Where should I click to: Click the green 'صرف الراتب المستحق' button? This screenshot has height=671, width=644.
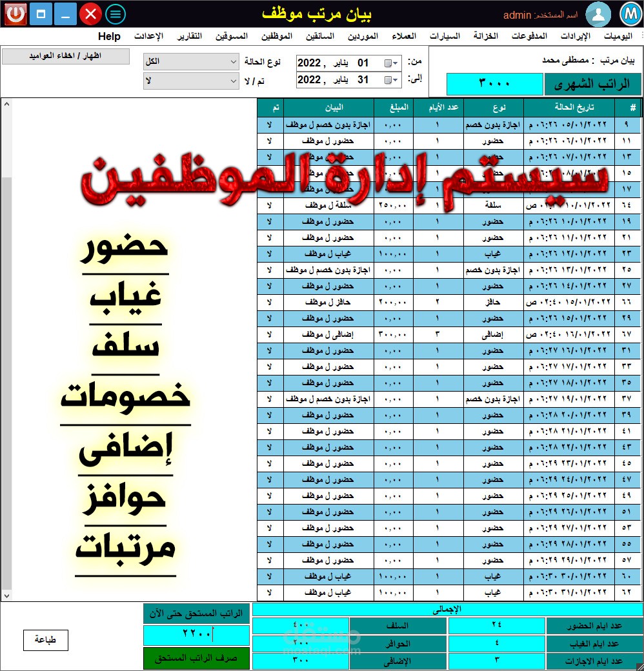pos(196,658)
